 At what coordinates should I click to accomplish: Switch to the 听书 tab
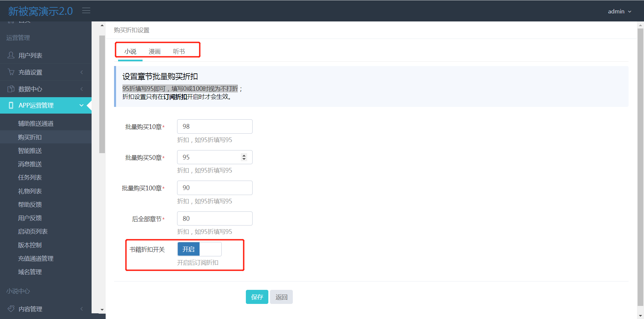[179, 51]
